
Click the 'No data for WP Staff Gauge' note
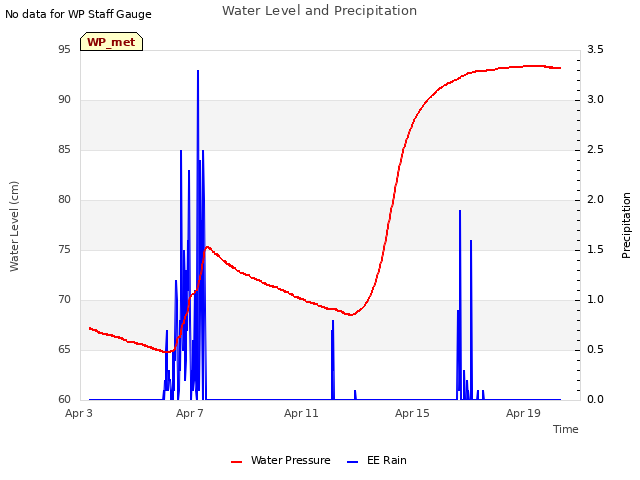[x=78, y=14]
